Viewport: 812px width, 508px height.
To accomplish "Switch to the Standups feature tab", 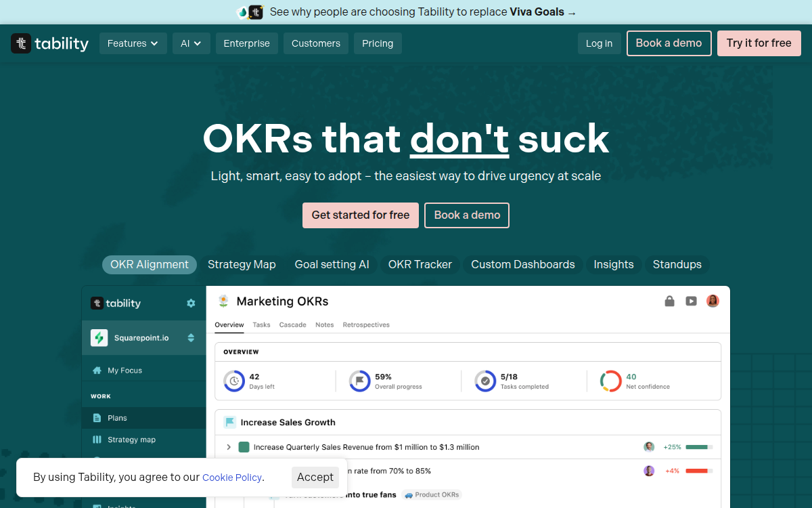I will click(677, 265).
